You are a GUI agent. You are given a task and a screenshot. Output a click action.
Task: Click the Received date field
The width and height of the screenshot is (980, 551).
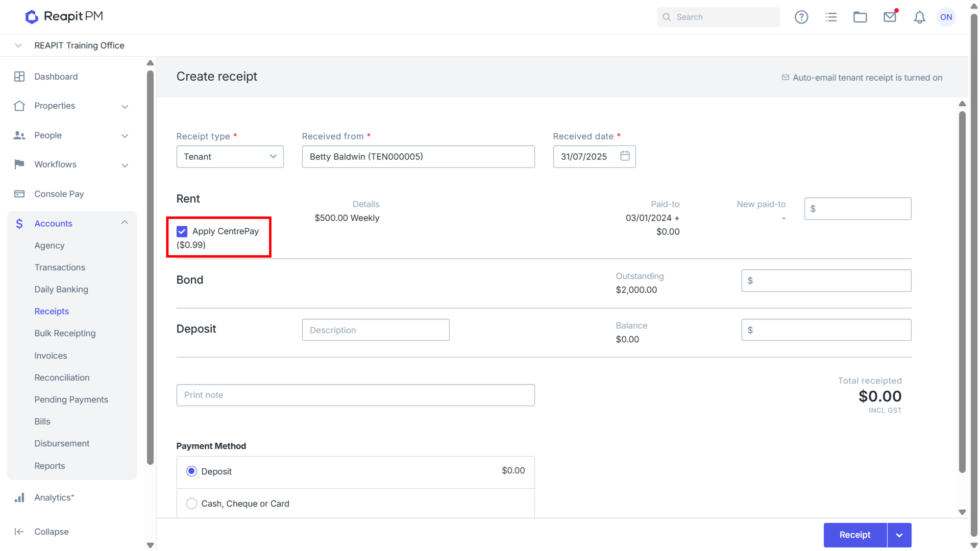click(x=594, y=157)
